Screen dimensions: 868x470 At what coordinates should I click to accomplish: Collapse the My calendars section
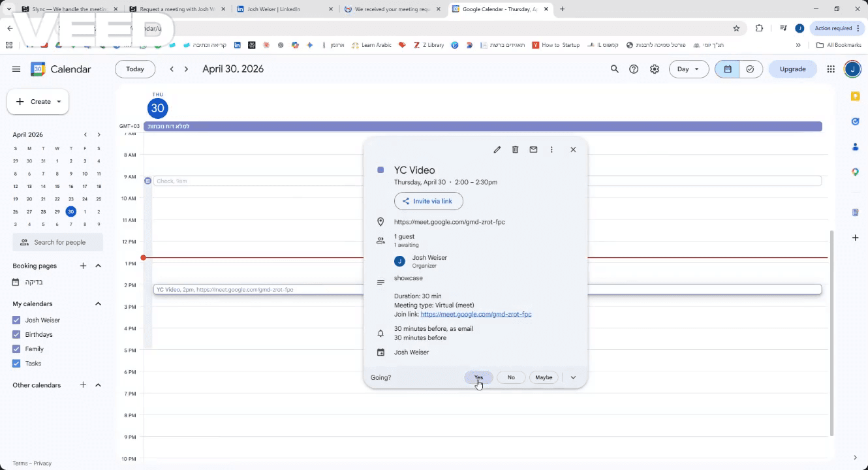point(99,304)
